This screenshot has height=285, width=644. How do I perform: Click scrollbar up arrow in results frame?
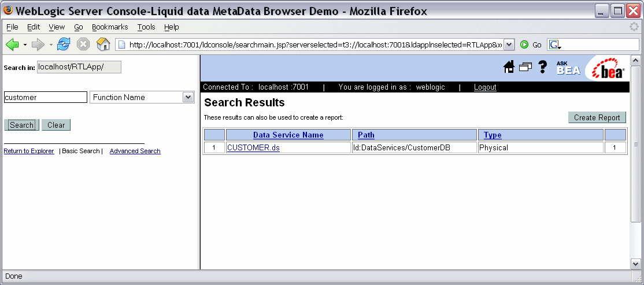pyautogui.click(x=635, y=61)
